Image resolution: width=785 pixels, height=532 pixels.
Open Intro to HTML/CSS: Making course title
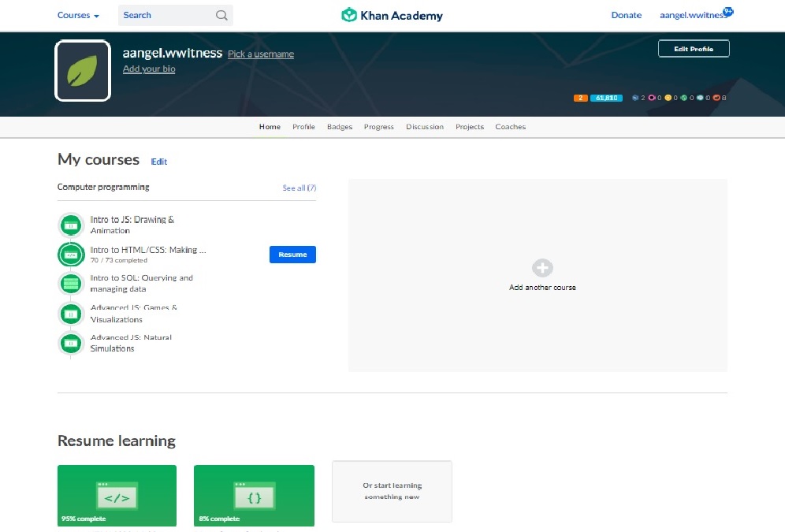pyautogui.click(x=148, y=250)
